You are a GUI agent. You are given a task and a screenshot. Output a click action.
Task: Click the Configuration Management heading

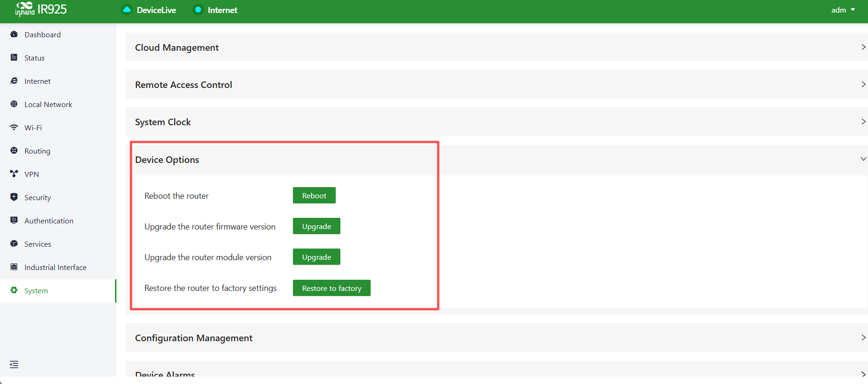point(194,338)
